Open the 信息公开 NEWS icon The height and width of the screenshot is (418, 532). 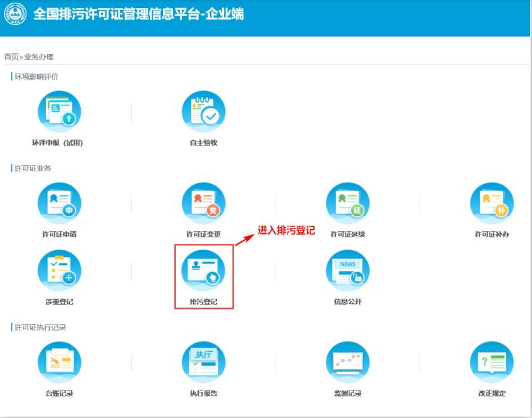pyautogui.click(x=347, y=271)
